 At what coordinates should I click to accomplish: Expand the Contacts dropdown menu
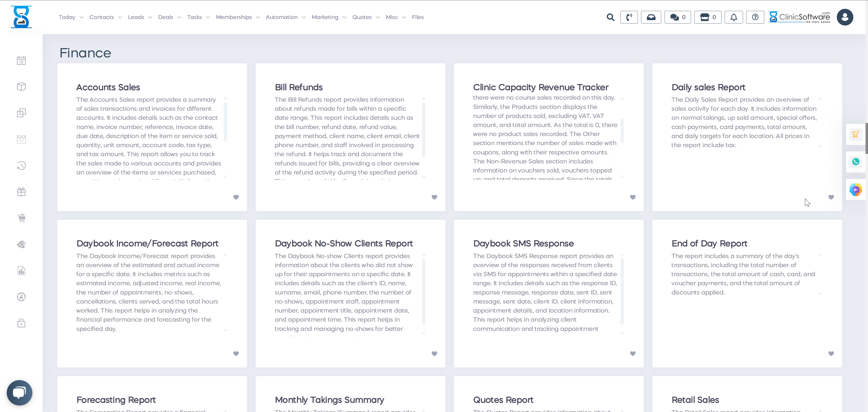point(102,17)
